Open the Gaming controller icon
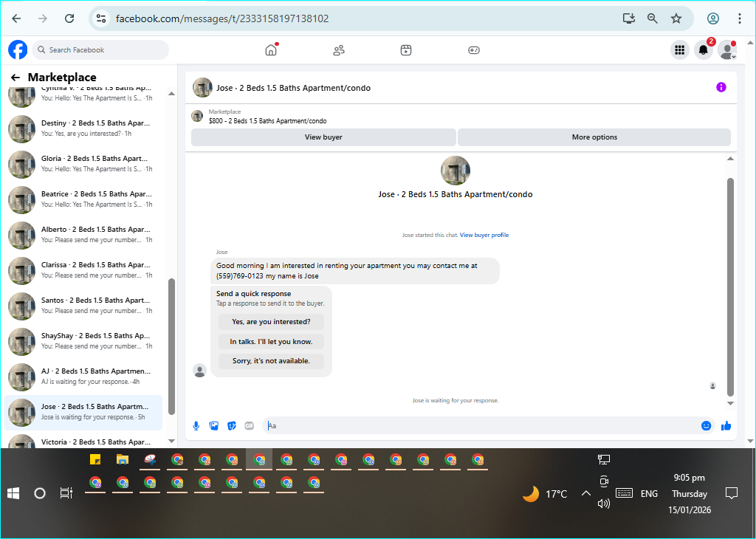The width and height of the screenshot is (756, 539). point(474,50)
